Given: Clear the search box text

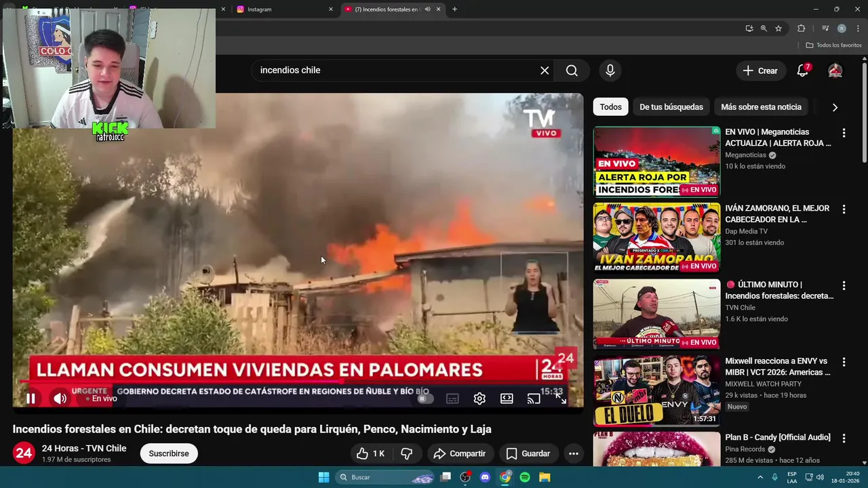Looking at the screenshot, I should 545,70.
